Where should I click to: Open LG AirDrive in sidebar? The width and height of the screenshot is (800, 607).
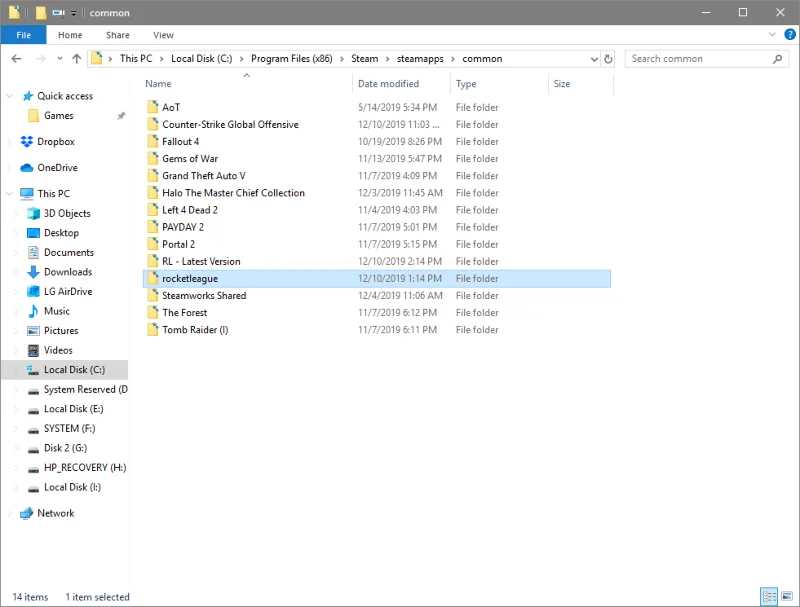pos(68,292)
